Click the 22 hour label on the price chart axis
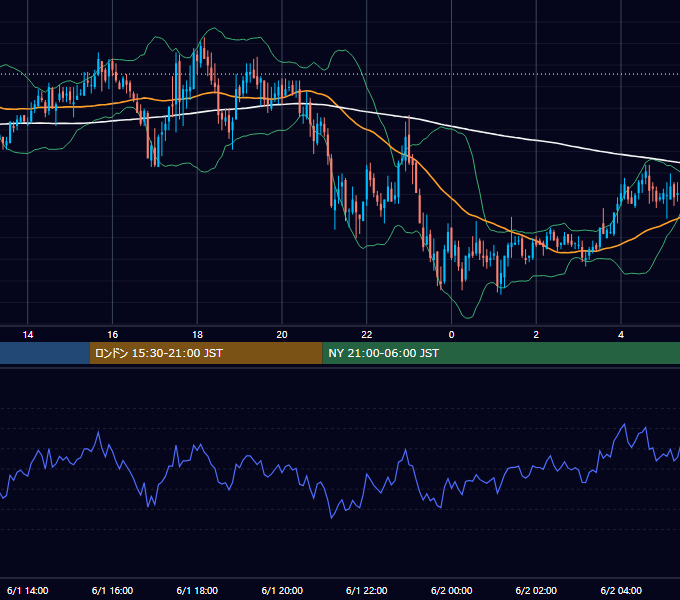This screenshot has width=680, height=600. [367, 335]
